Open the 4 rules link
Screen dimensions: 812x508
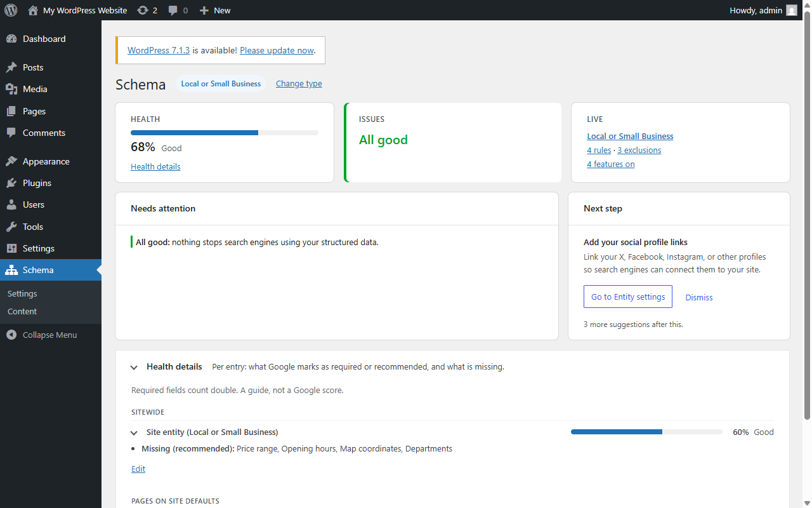(599, 150)
